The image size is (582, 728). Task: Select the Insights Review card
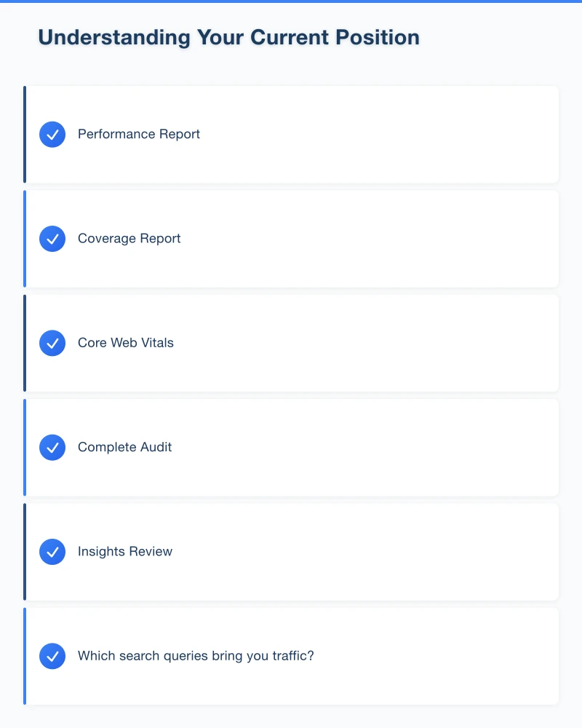click(x=291, y=551)
